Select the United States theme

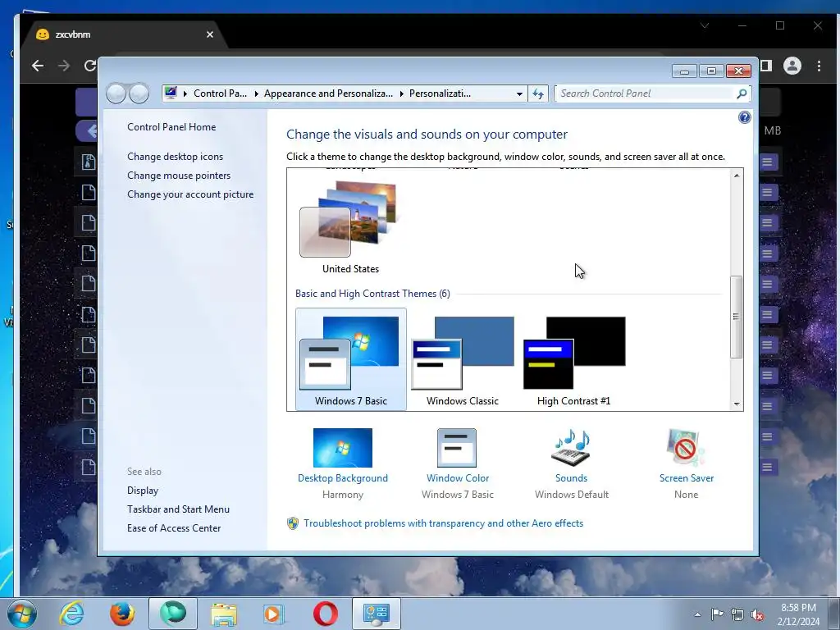click(x=350, y=228)
